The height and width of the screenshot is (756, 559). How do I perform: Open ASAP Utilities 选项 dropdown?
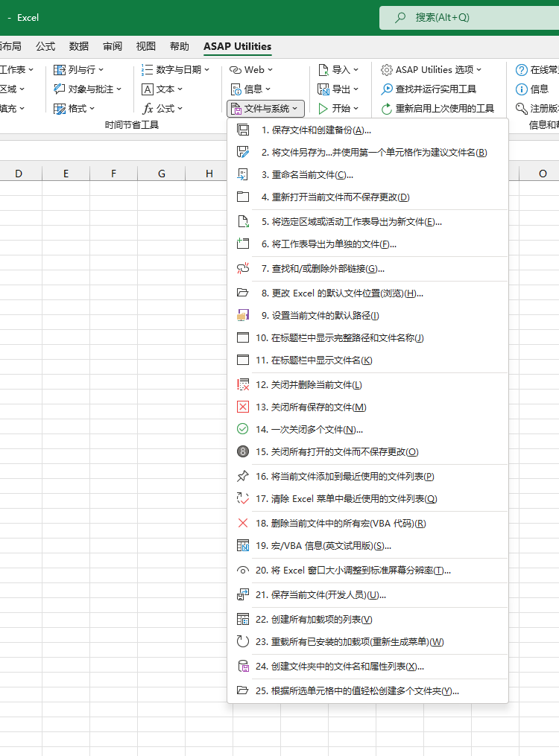(431, 70)
